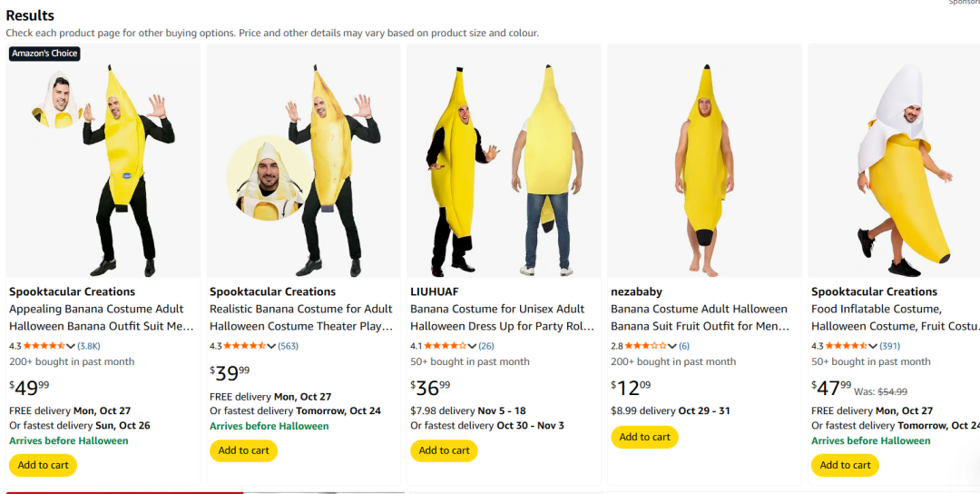
Task: Add $39.99 Realistic Banana Costume to cart
Action: pos(243,450)
